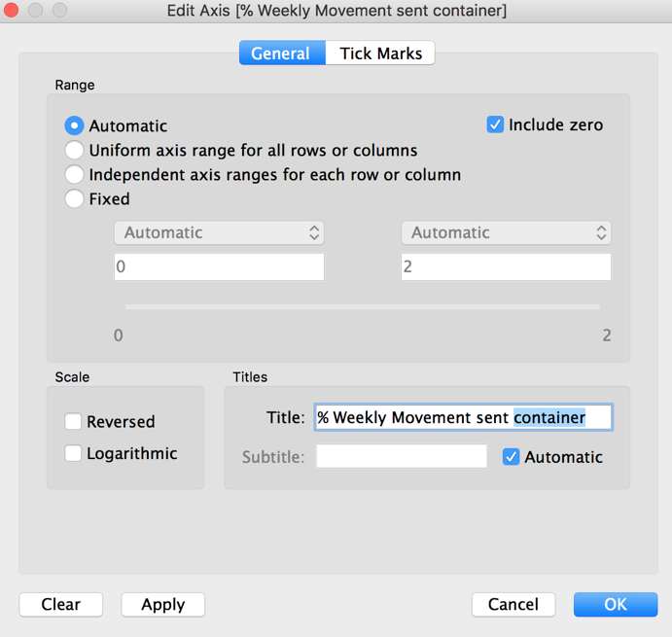Open the fixed start Automatic dropdown
672x637 pixels.
(x=219, y=232)
